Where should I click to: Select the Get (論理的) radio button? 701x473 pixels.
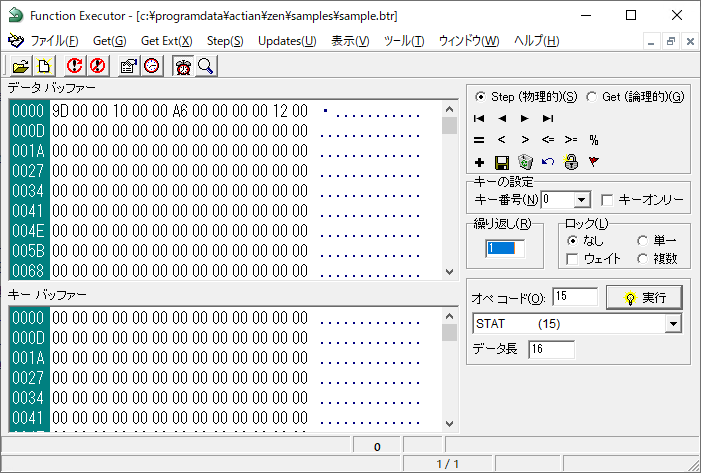click(592, 97)
